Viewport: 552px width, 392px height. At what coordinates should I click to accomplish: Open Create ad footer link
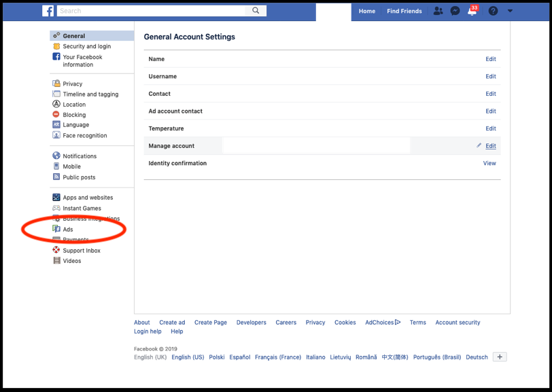172,322
